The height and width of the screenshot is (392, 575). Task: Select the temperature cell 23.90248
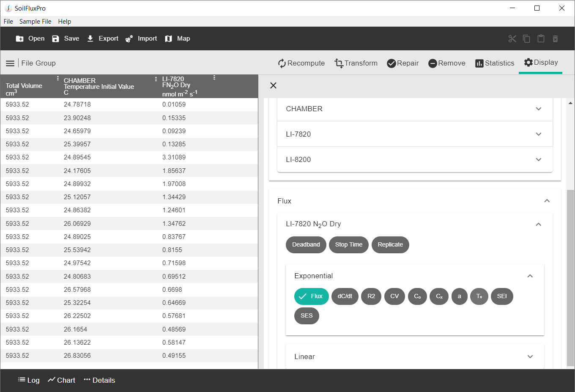[x=77, y=118]
